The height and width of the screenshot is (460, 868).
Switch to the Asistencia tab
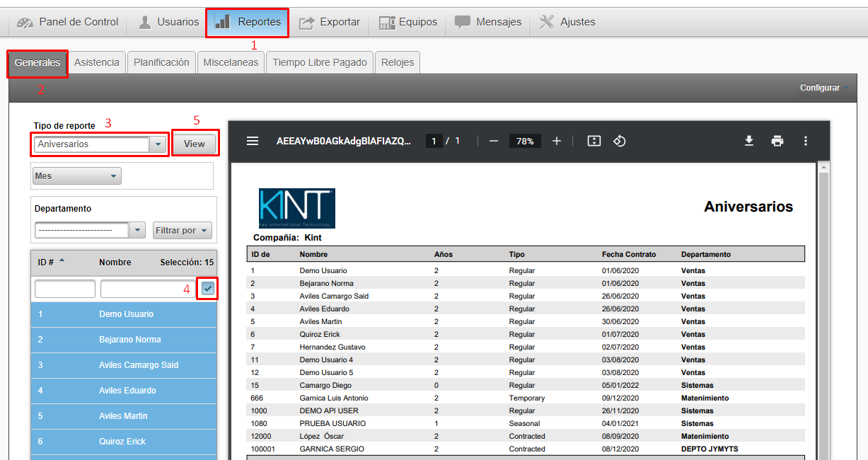click(x=97, y=62)
